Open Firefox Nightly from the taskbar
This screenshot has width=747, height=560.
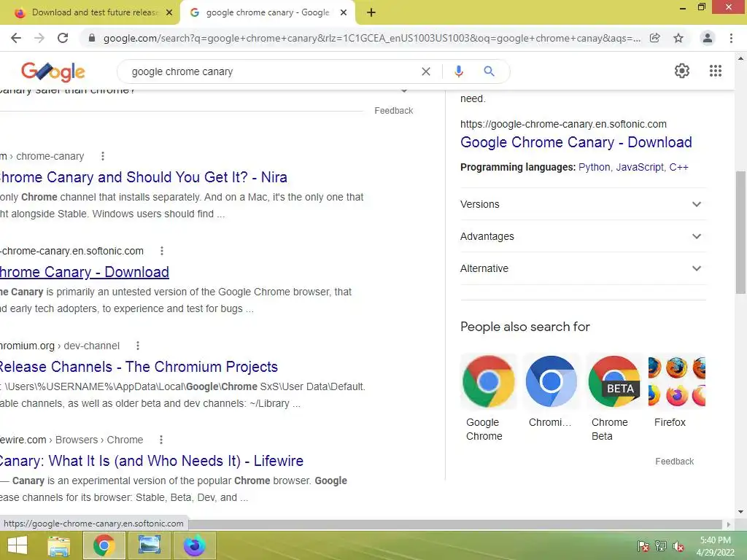tap(194, 545)
